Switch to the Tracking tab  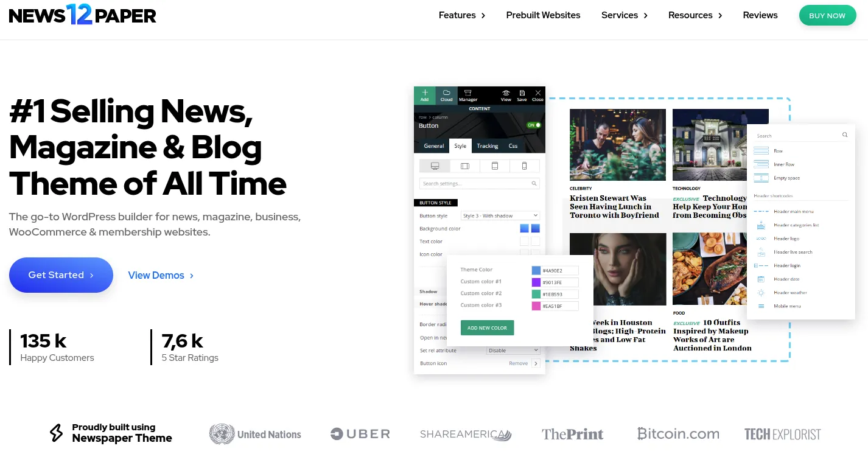[x=487, y=146]
